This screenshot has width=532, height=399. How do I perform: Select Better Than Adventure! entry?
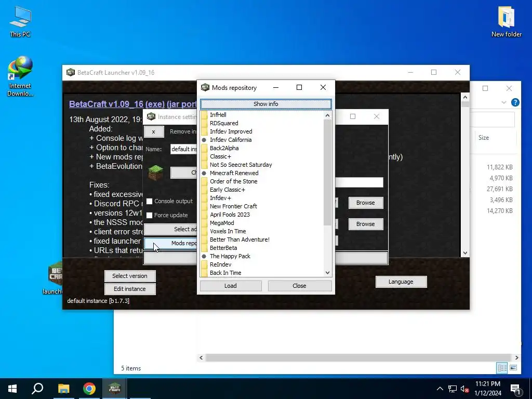pos(240,240)
